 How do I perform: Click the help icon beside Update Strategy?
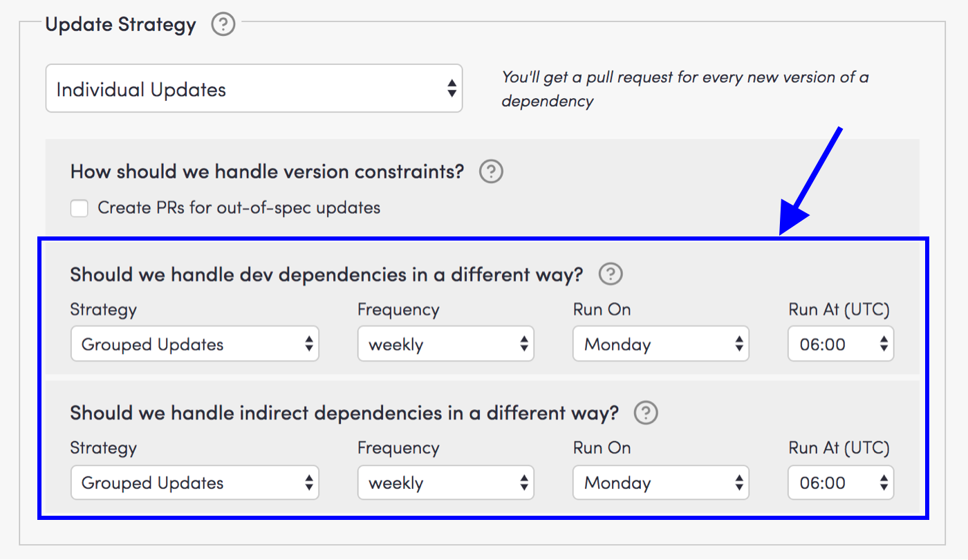pyautogui.click(x=223, y=26)
